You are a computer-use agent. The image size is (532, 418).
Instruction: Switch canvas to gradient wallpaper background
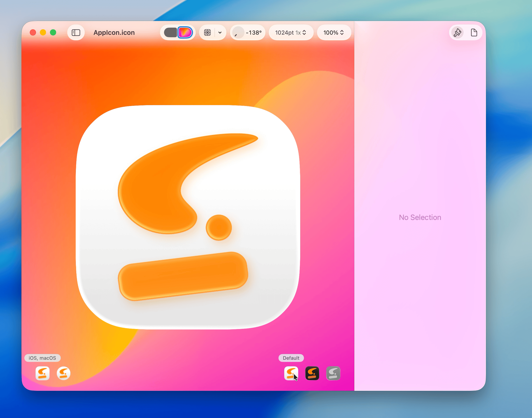[x=185, y=33]
